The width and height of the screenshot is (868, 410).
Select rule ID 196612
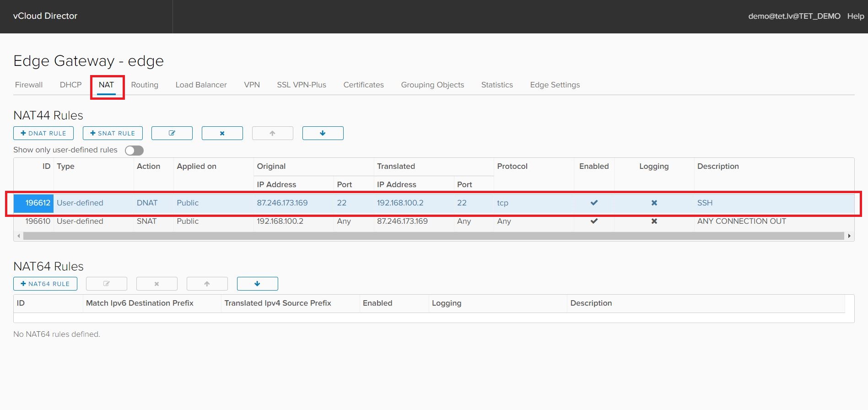point(38,203)
